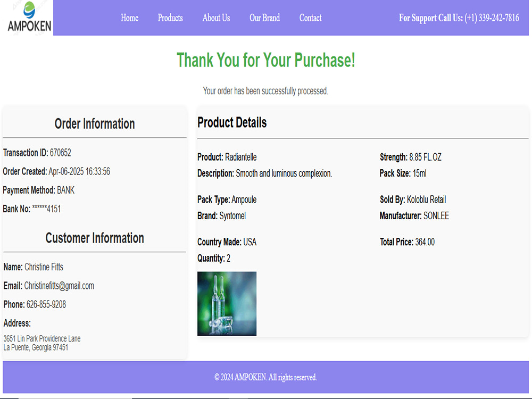The image size is (532, 399).
Task: Click the Brand value Syntomel
Action: point(232,216)
